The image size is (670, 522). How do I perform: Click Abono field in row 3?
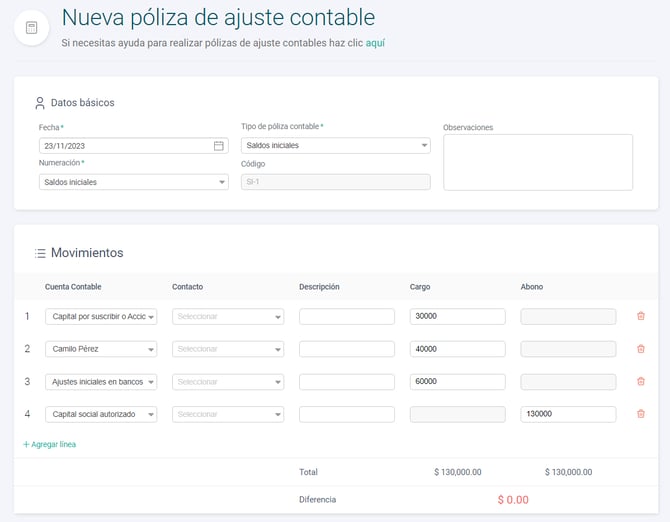(x=568, y=382)
